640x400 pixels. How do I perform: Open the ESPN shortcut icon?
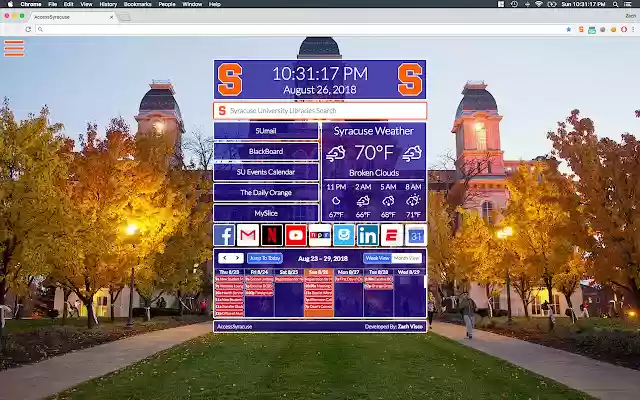pyautogui.click(x=392, y=235)
